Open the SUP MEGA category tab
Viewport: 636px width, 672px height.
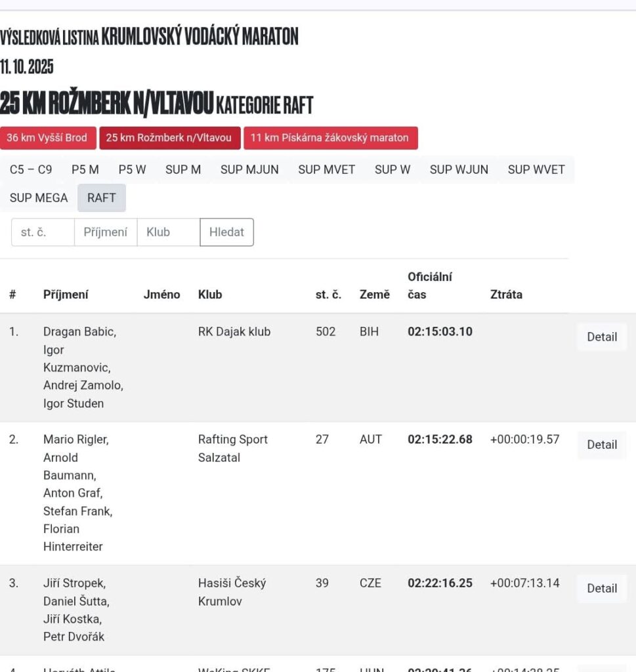point(39,198)
